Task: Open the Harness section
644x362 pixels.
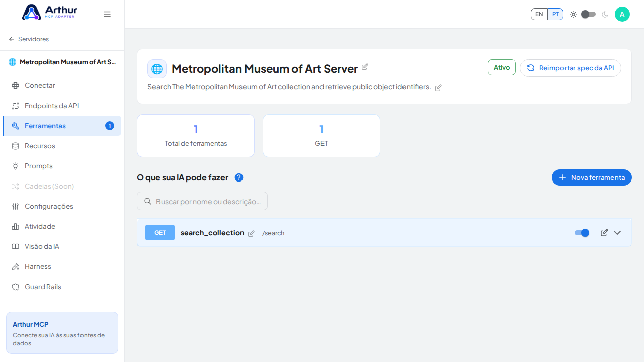Action: 62,266
